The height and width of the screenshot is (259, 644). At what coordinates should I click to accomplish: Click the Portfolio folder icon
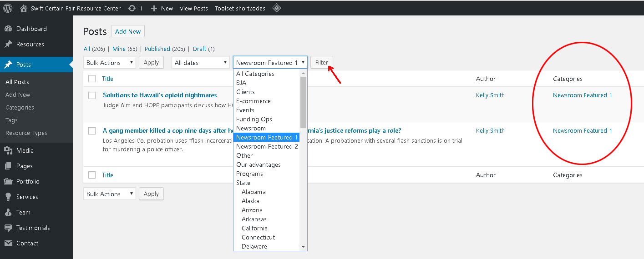(x=8, y=181)
